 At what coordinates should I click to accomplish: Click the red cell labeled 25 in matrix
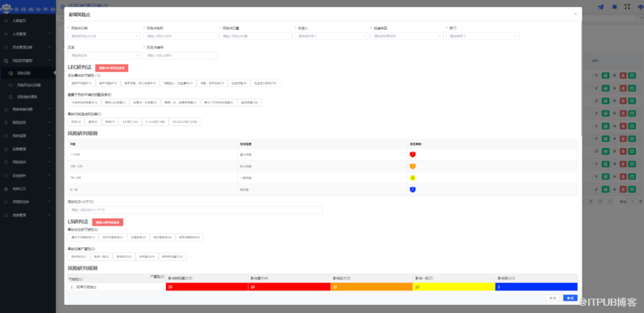pos(206,287)
